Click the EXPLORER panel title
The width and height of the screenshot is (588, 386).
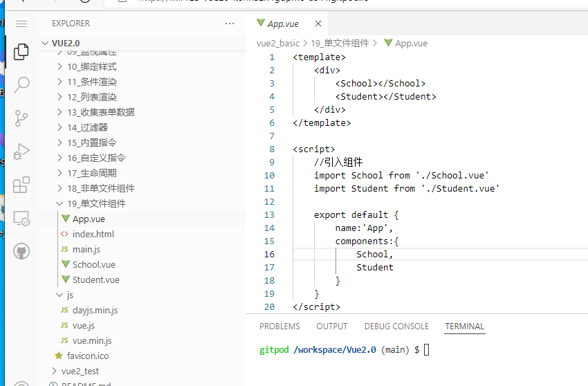point(71,24)
